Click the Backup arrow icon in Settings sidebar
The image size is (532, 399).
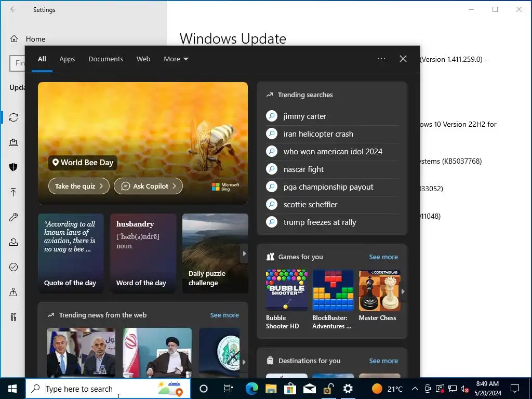pos(14,192)
